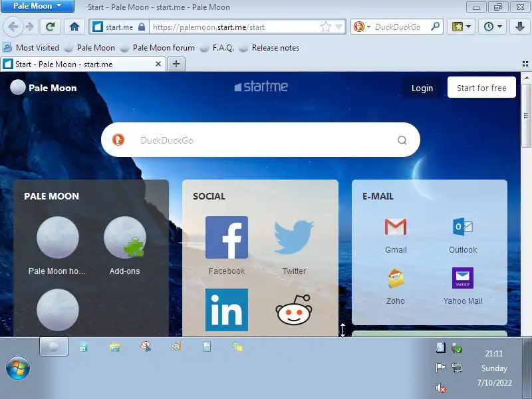This screenshot has height=399, width=532.
Task: Click the Start for free button
Action: coord(481,88)
